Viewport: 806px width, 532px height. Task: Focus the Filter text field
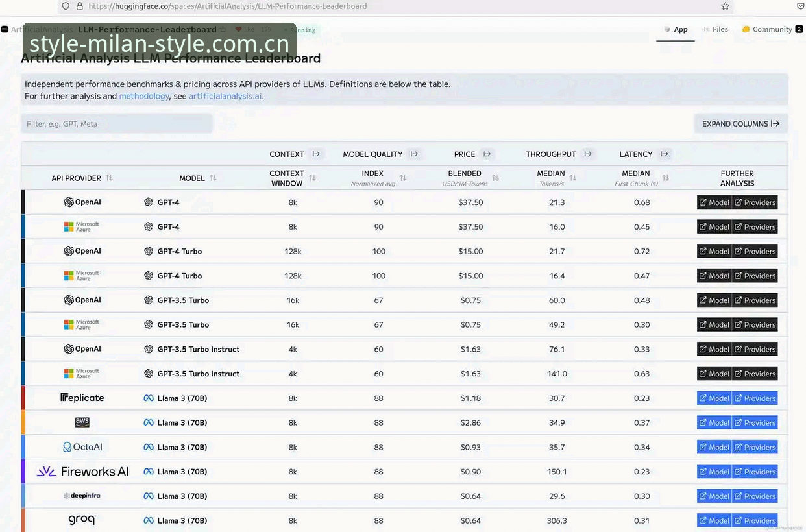click(117, 124)
